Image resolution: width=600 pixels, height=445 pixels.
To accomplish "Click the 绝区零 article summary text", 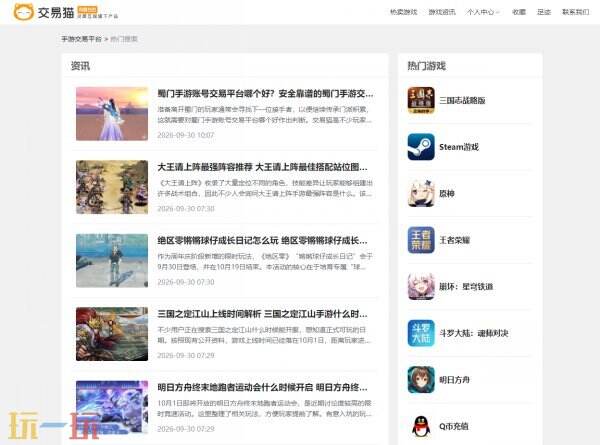I will click(x=265, y=262).
